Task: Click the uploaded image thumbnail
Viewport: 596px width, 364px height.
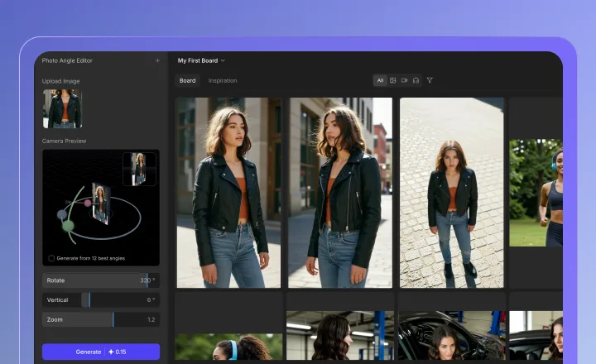Action: (x=62, y=108)
